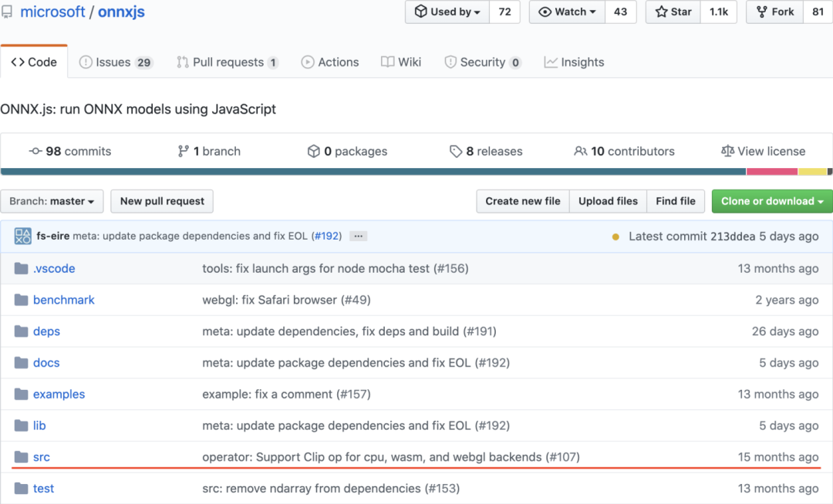Star the repository
The image size is (833, 504).
[673, 12]
